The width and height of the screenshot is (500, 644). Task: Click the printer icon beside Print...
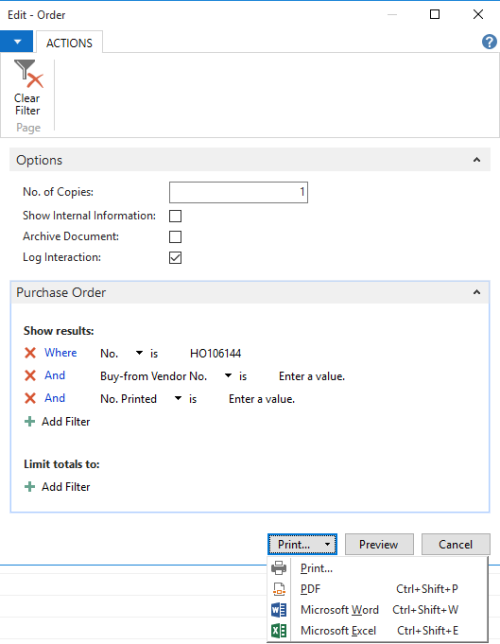click(279, 568)
